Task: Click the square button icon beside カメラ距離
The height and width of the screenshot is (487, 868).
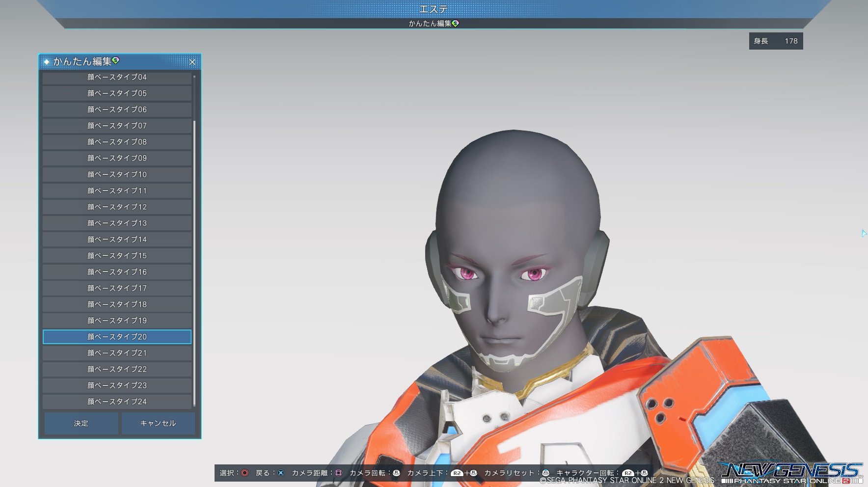Action: (x=338, y=473)
